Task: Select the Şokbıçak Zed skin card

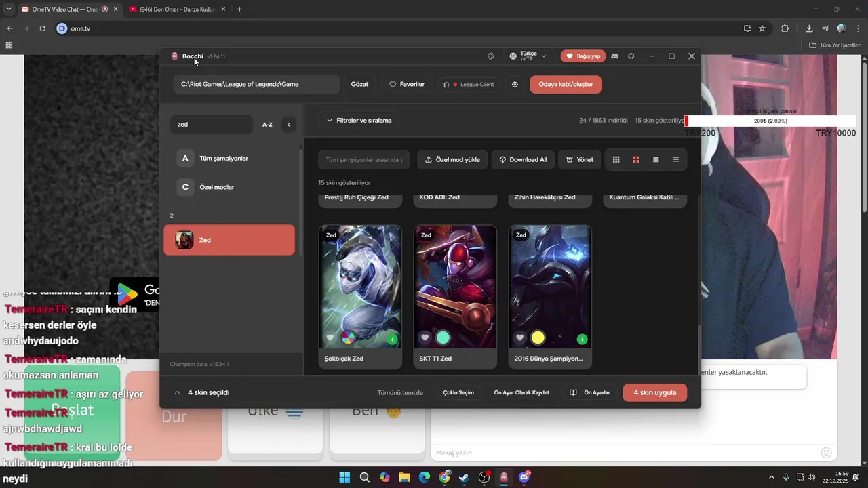Action: (360, 297)
